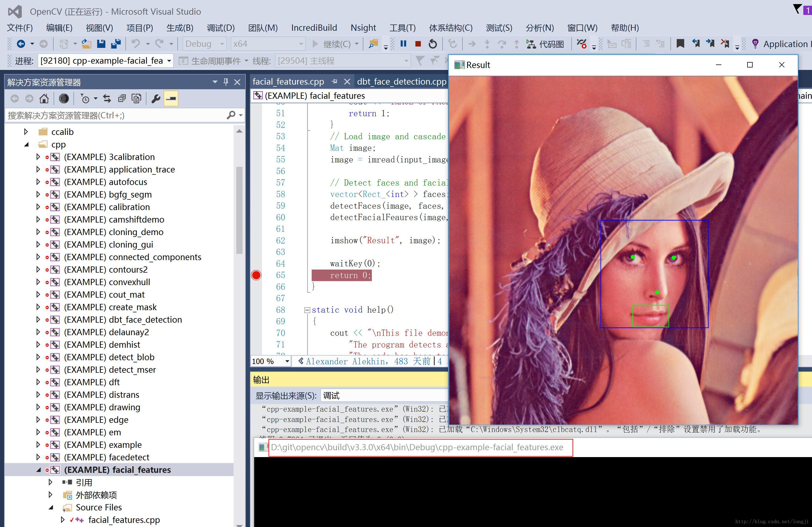Click the Home icon in Solution Explorer
The height and width of the screenshot is (527, 812).
click(x=44, y=98)
